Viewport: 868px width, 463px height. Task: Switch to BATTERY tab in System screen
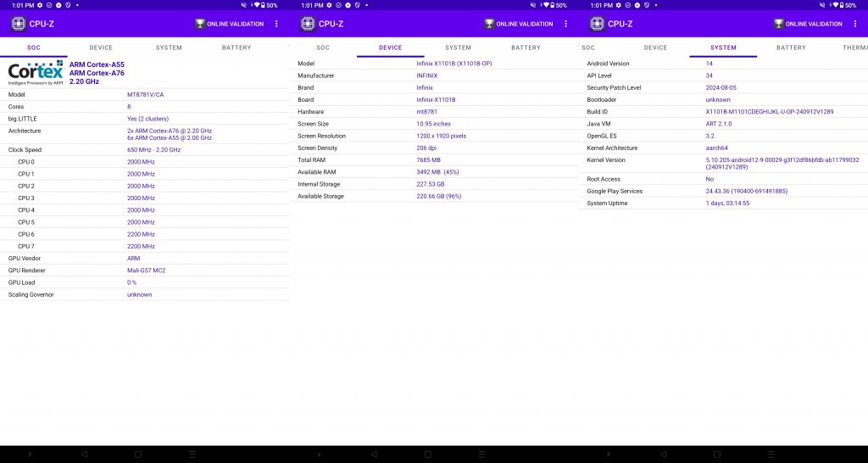click(791, 47)
